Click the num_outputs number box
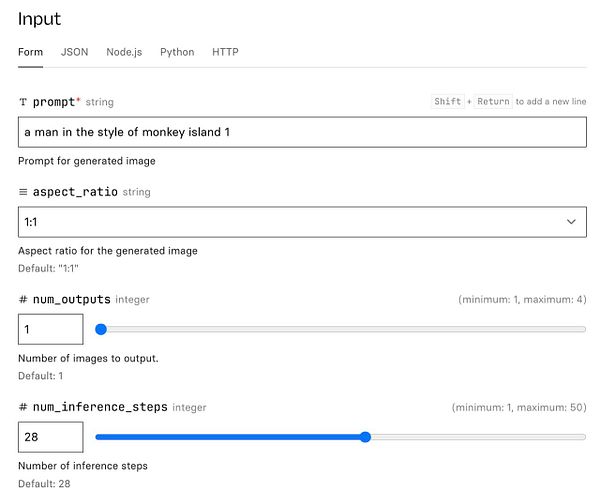The image size is (600, 495). (x=51, y=329)
